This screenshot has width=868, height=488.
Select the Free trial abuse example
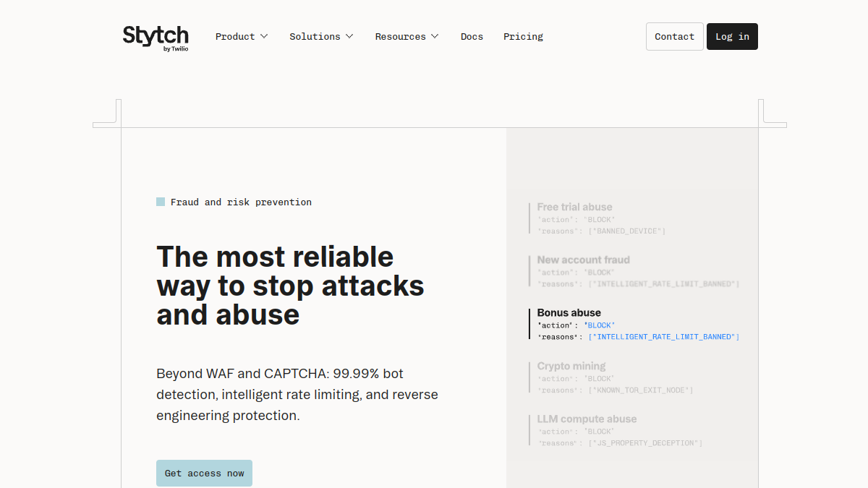(597, 218)
